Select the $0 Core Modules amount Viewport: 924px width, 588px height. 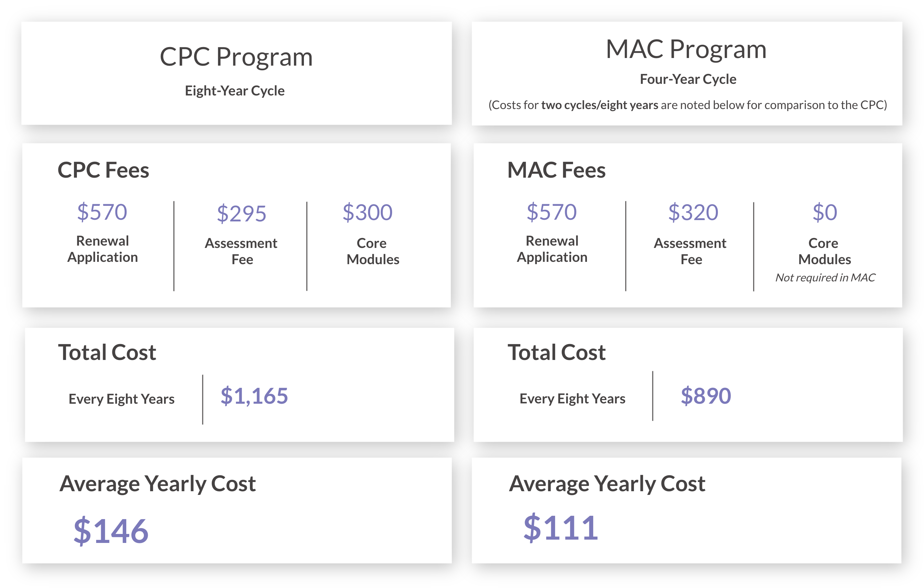pos(825,212)
